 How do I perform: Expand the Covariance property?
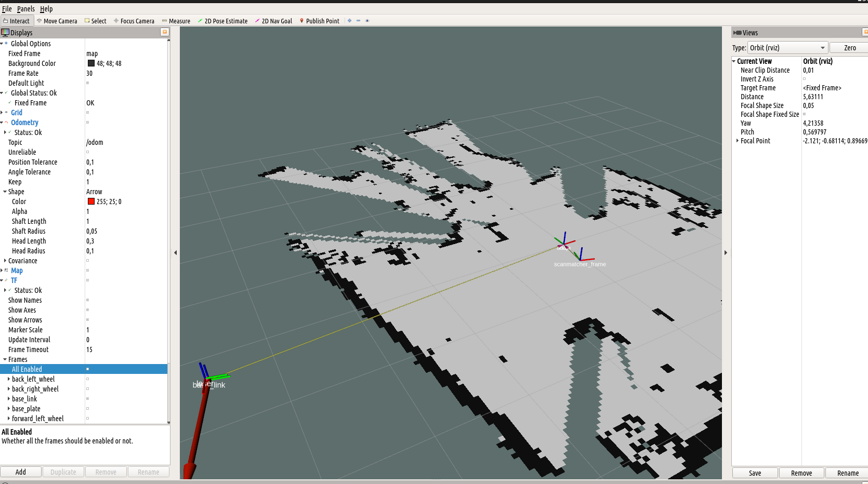click(x=5, y=261)
